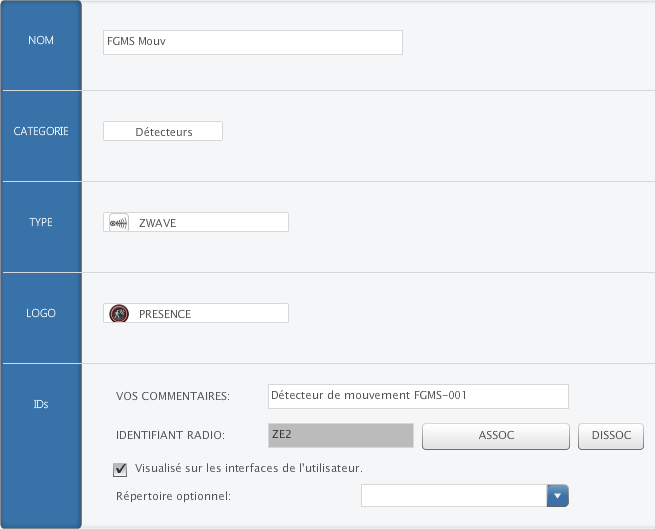Focus the name field containing FGMS Mouv

[x=252, y=42]
